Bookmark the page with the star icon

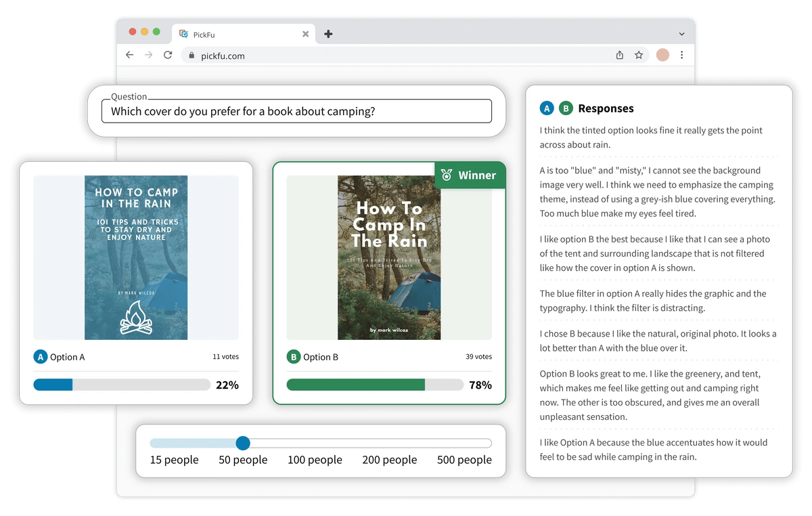point(639,55)
